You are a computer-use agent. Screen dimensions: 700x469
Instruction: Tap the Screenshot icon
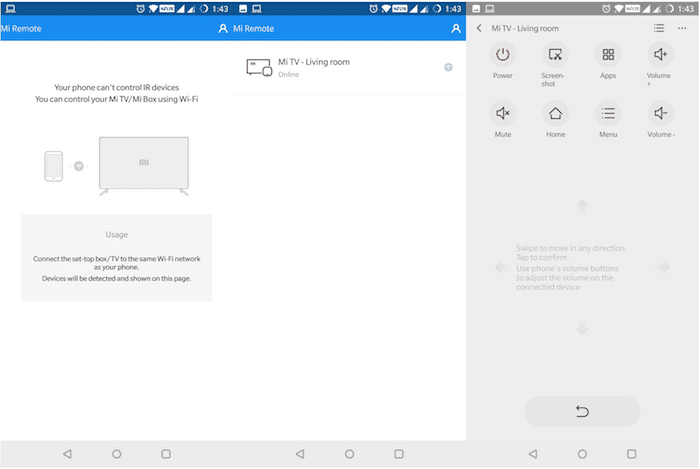(555, 55)
